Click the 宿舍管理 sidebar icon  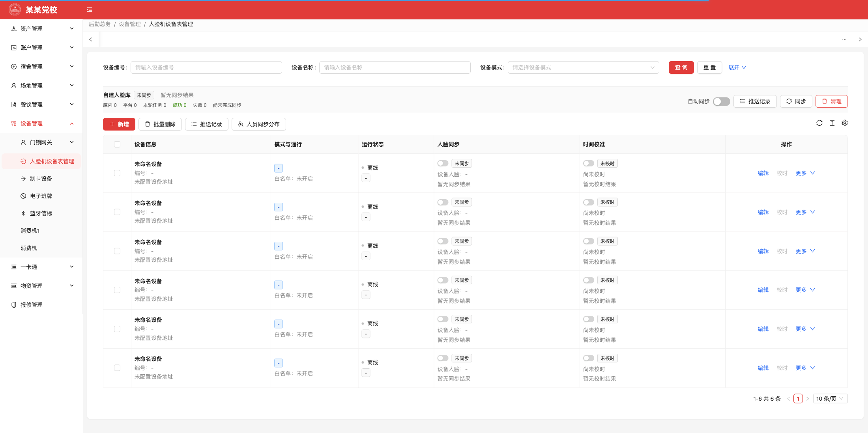(x=14, y=67)
